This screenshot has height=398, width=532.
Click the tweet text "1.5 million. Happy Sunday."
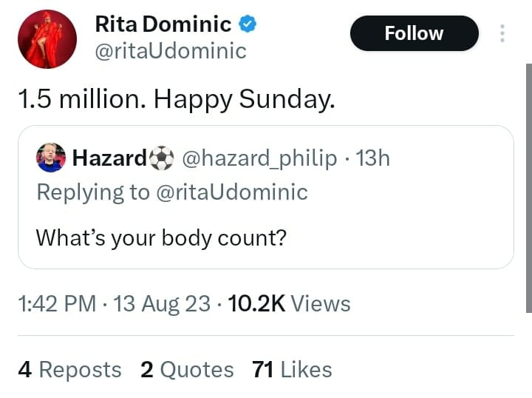pyautogui.click(x=177, y=100)
